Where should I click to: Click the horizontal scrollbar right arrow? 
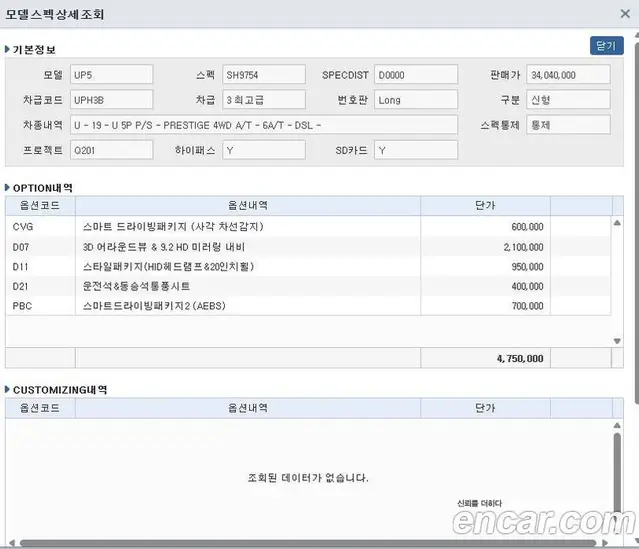point(605,543)
